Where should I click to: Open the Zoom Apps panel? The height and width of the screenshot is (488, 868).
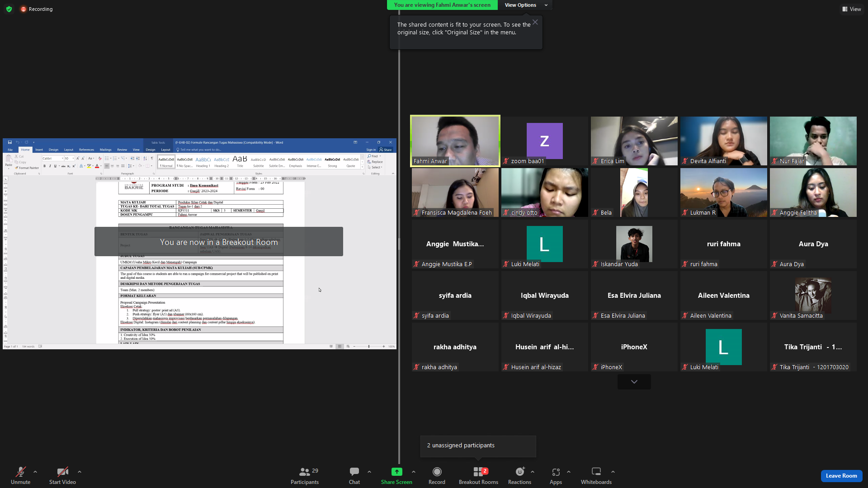[556, 476]
